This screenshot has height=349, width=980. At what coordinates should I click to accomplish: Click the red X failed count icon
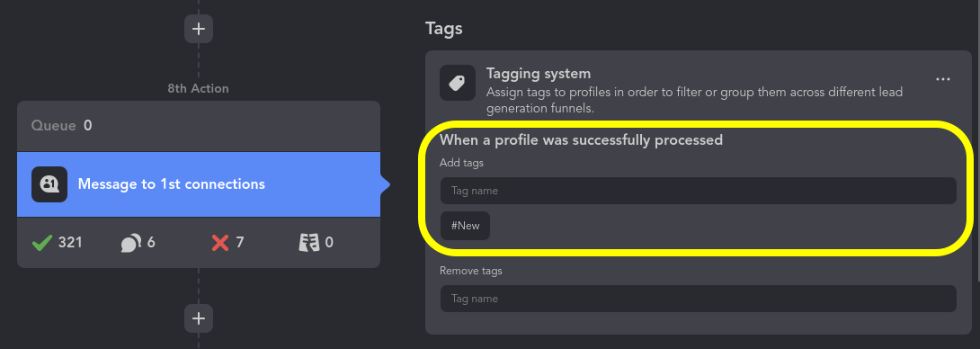click(220, 243)
